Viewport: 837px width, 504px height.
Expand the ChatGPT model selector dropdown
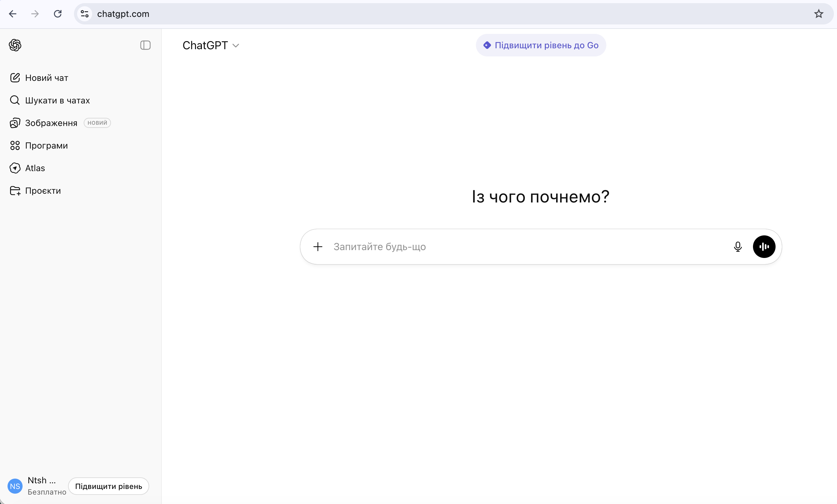[x=211, y=45]
